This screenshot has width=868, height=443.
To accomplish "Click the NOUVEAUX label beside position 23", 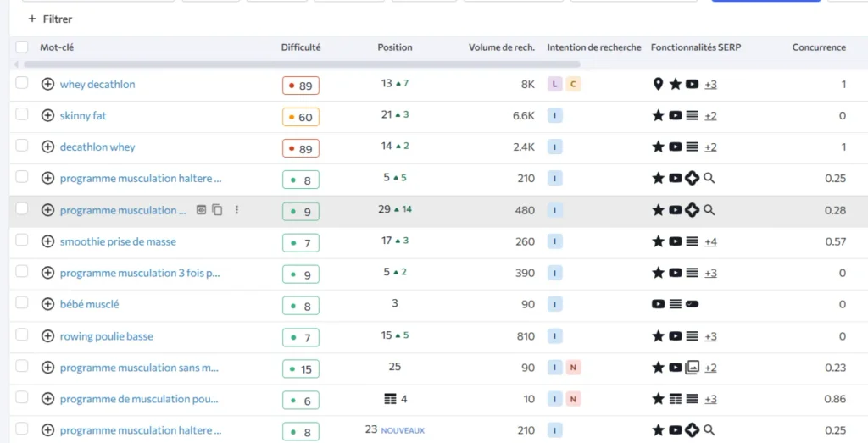I will click(403, 430).
